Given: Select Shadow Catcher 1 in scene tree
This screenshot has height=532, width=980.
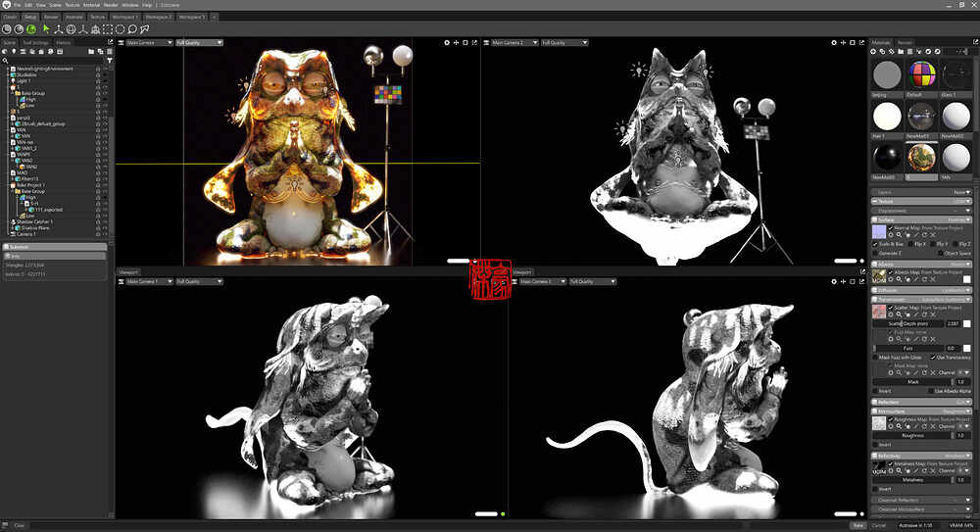Looking at the screenshot, I should [34, 222].
